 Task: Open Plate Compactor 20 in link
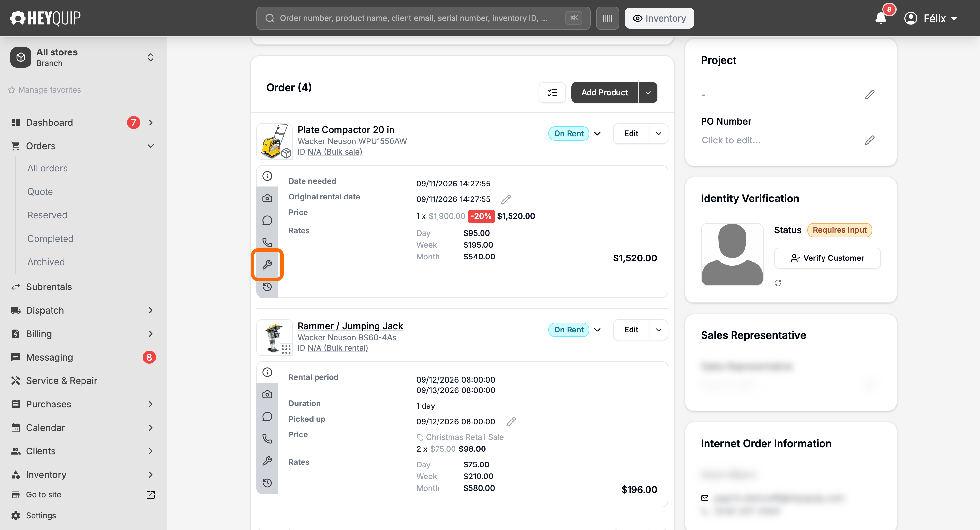[x=346, y=130]
